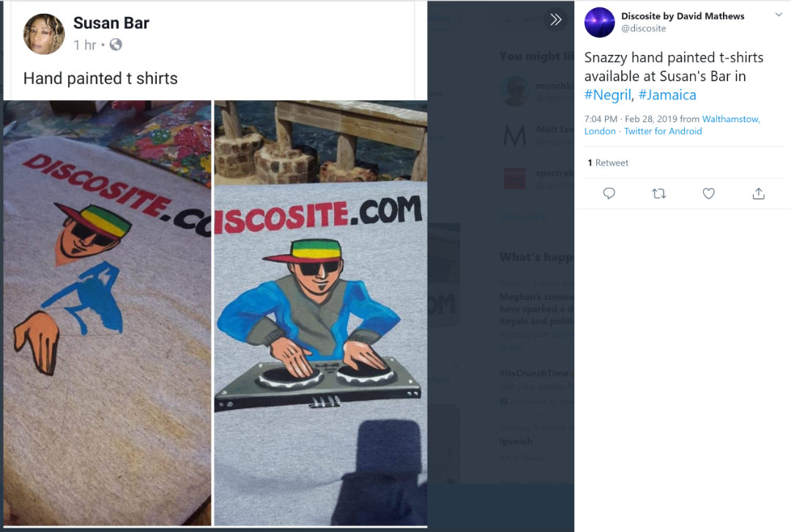Click the Discosite purple profile avatar

(x=599, y=22)
